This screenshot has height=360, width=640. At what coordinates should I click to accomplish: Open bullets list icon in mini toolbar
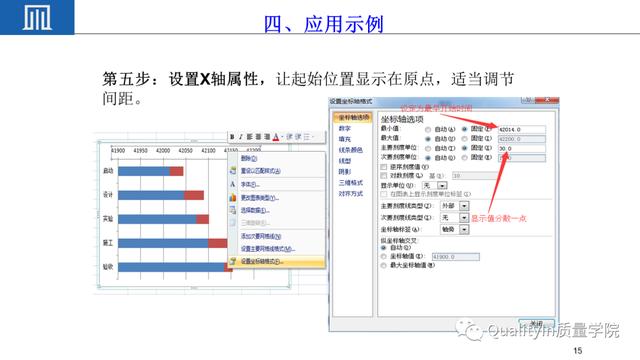pos(307,137)
